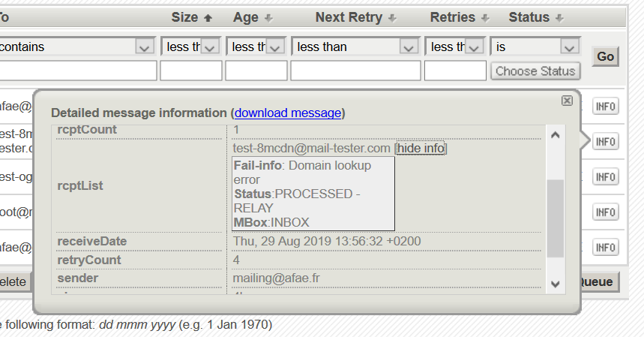The width and height of the screenshot is (644, 337).
Task: Open the Status 'is' dropdown
Action: (571, 47)
